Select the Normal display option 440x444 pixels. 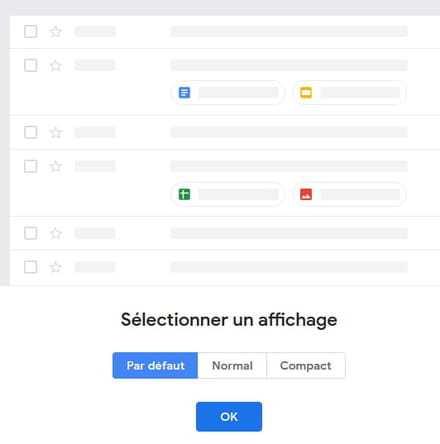click(232, 365)
